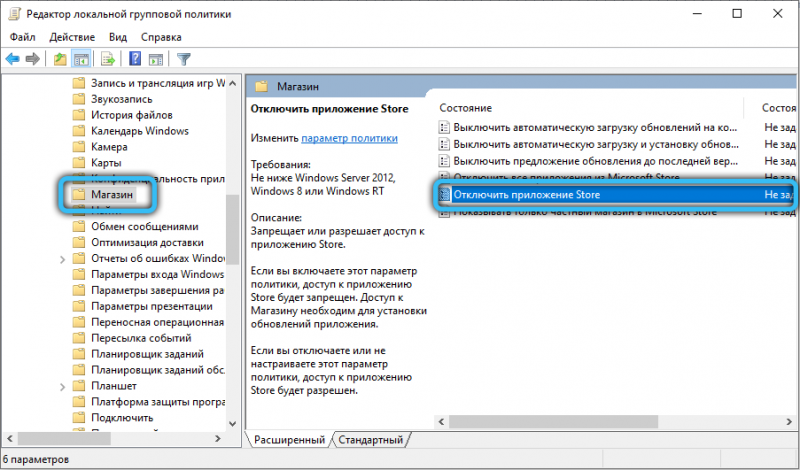Open the Действие menu
This screenshot has height=470, width=800.
pos(72,37)
